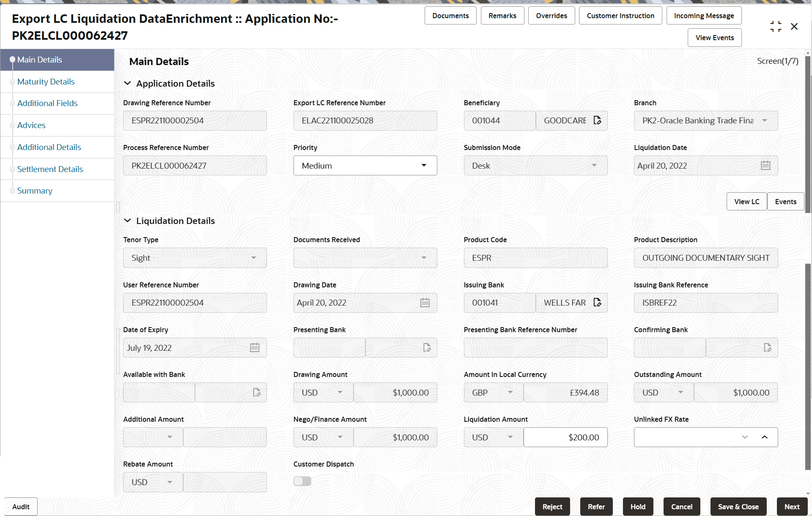This screenshot has height=516, width=812.
Task: Open the Settlement Details section
Action: point(50,169)
